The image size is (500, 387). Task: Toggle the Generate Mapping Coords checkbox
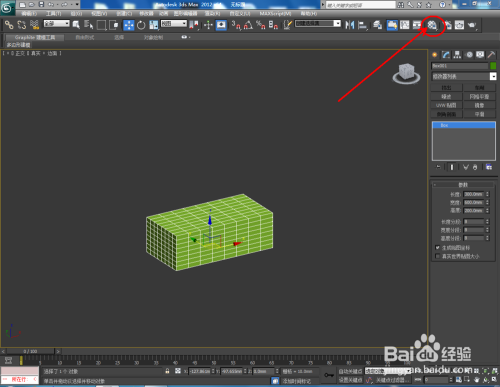click(438, 248)
